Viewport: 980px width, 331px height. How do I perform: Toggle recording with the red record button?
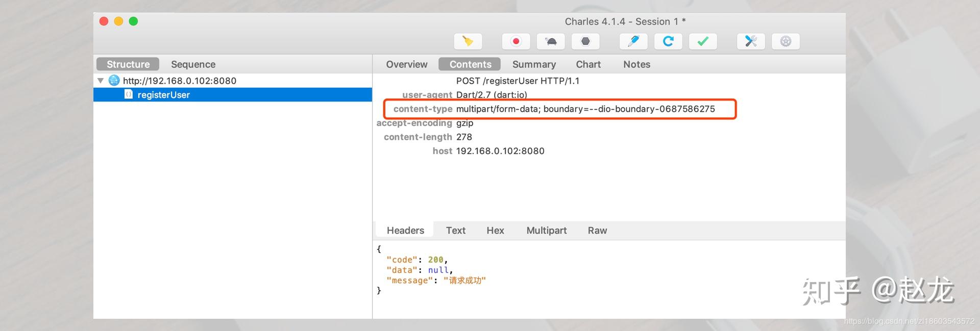[516, 41]
